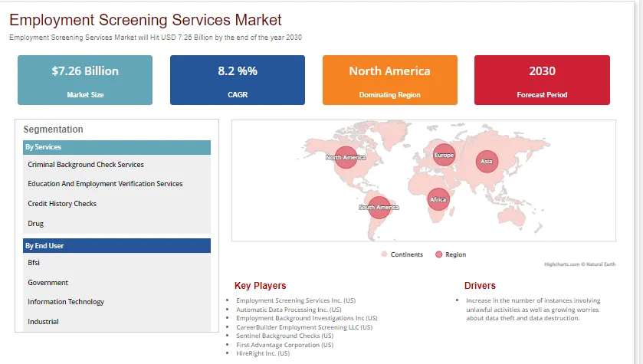Click Sentinel Background Checks (US)

click(x=284, y=336)
